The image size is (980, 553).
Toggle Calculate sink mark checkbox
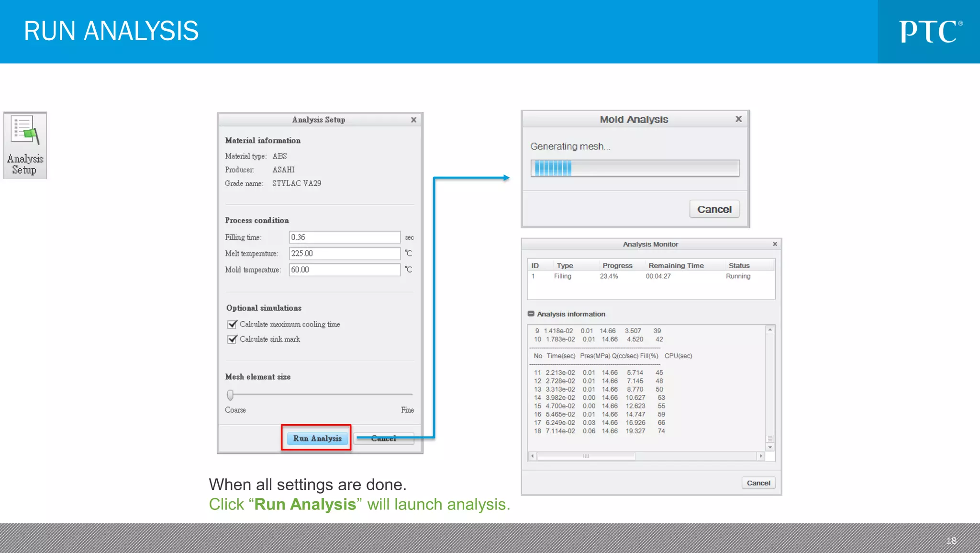pyautogui.click(x=232, y=339)
